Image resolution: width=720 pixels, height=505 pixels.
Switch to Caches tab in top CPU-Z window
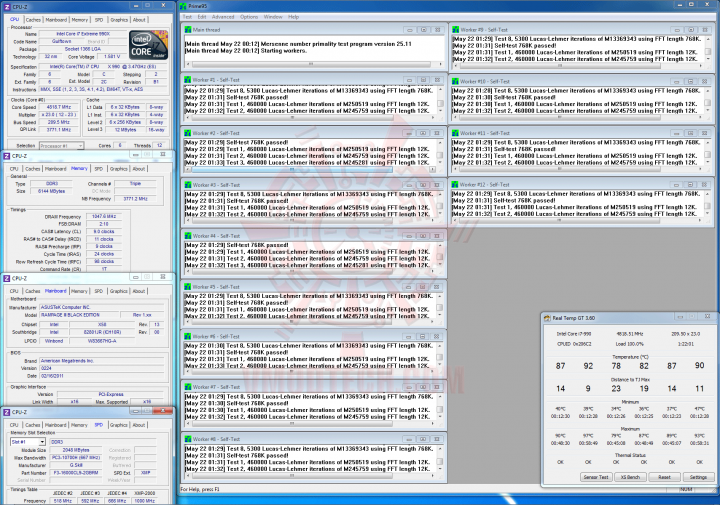click(33, 20)
